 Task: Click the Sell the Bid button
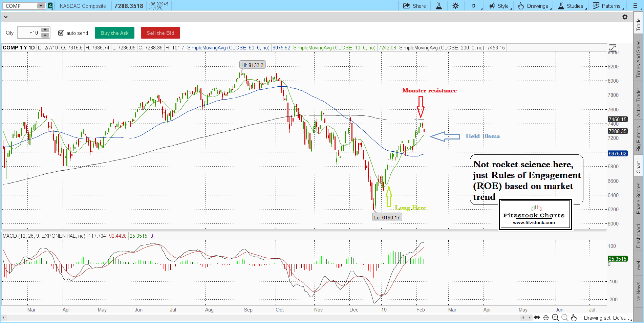(x=160, y=33)
